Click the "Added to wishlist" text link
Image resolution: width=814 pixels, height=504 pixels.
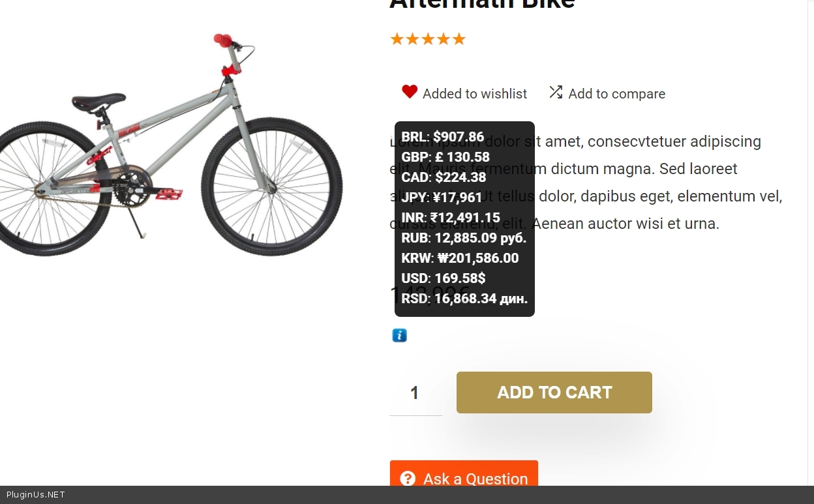click(474, 94)
